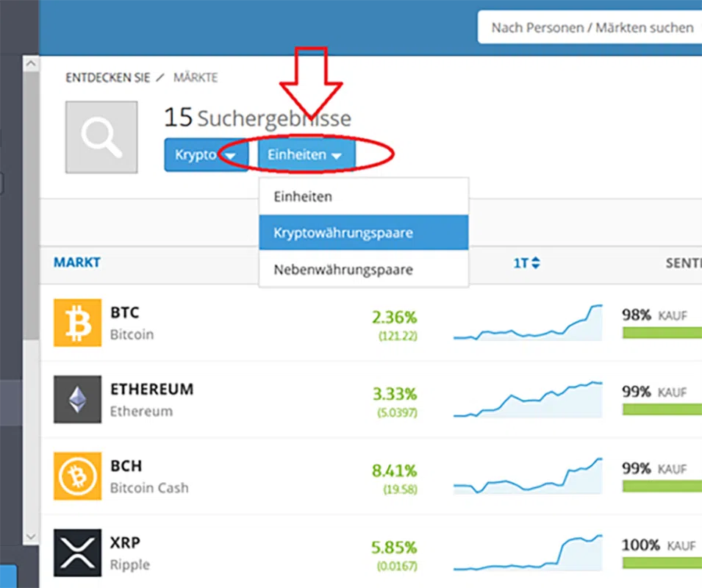Select Nebenwährungspaare in the dropdown list

point(364,270)
